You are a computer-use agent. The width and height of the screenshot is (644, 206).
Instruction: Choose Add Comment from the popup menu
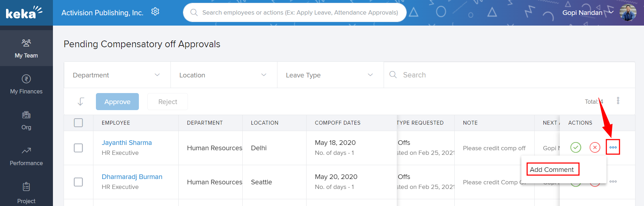(552, 170)
